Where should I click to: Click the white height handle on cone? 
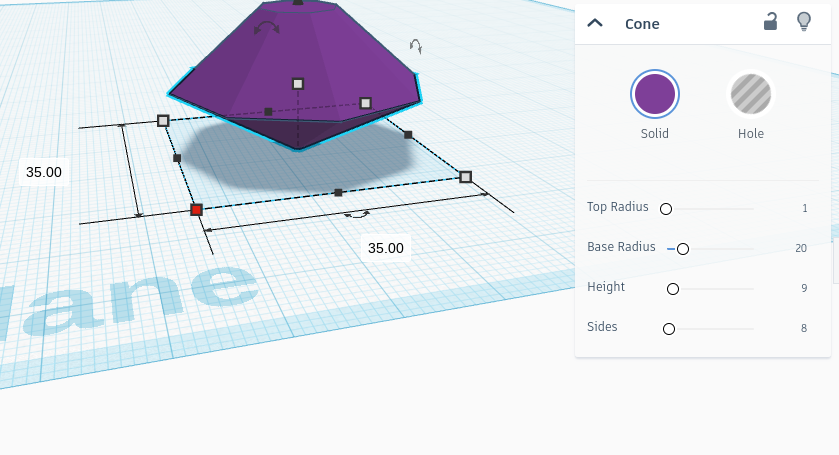click(298, 84)
